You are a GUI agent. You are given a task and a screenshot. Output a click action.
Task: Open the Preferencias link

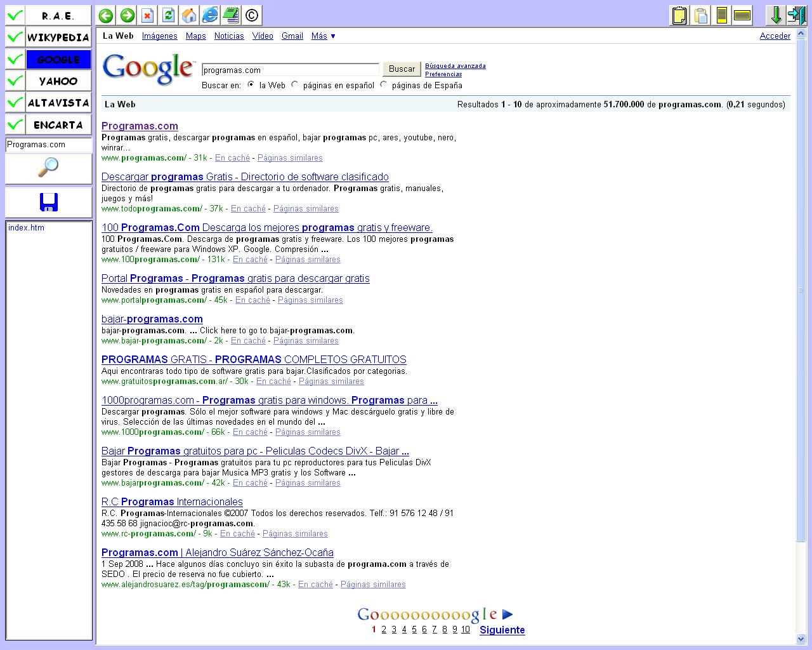(443, 74)
